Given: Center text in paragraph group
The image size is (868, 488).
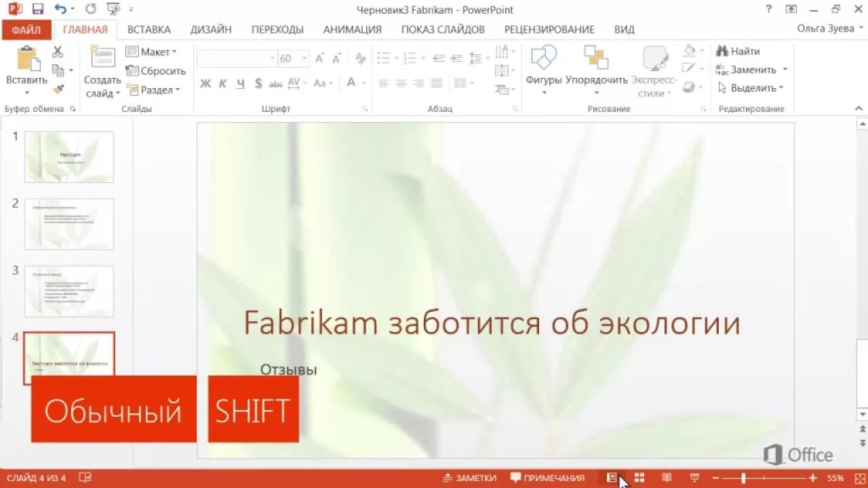Looking at the screenshot, I should tap(401, 83).
